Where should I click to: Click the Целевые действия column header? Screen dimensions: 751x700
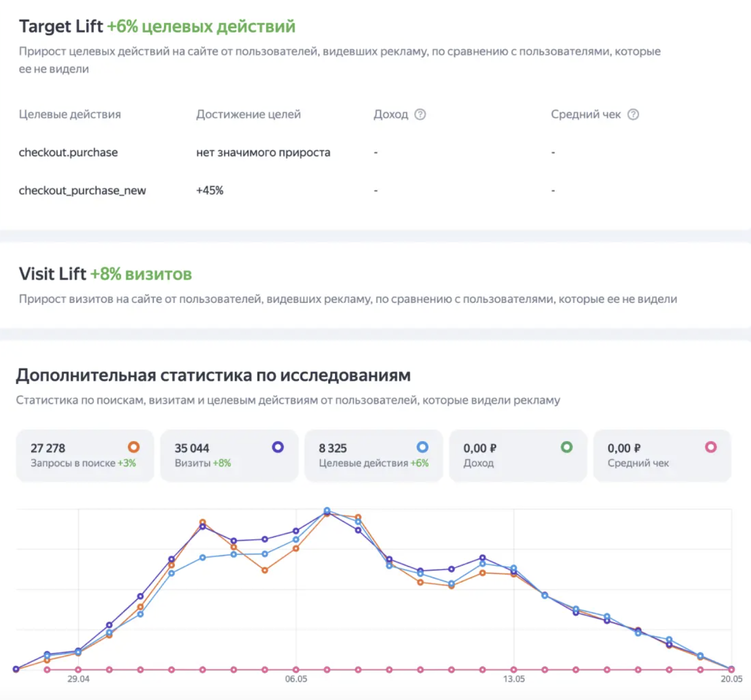70,115
